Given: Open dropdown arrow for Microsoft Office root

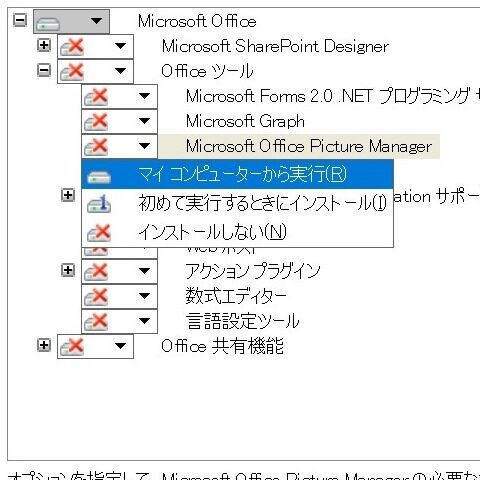Looking at the screenshot, I should 96,21.
